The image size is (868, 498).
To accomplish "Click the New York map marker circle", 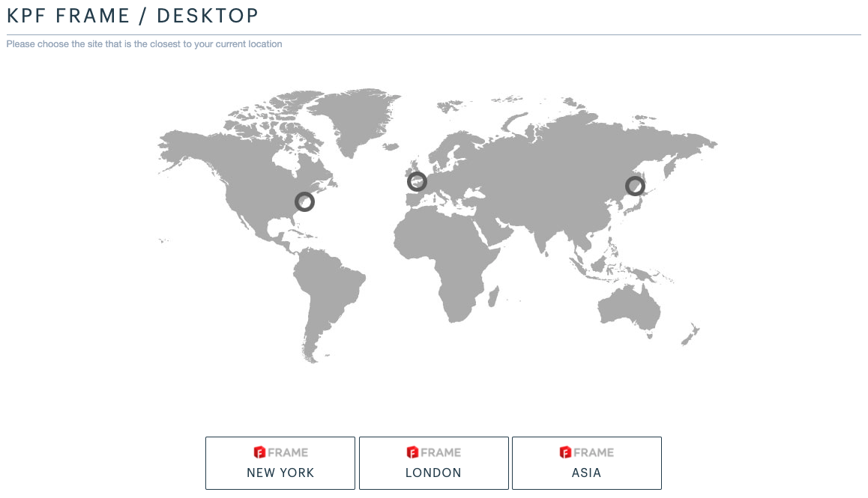I will click(304, 201).
